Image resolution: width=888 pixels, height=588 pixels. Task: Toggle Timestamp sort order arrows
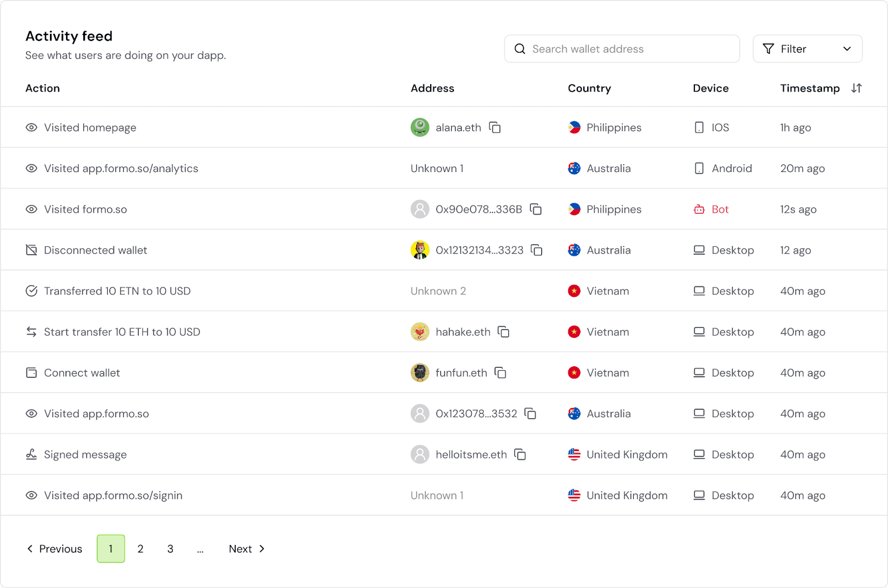pyautogui.click(x=856, y=88)
